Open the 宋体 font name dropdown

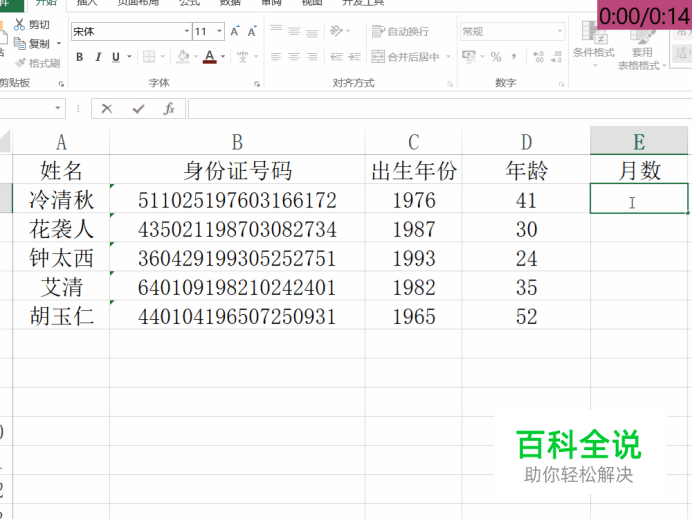coord(187,31)
